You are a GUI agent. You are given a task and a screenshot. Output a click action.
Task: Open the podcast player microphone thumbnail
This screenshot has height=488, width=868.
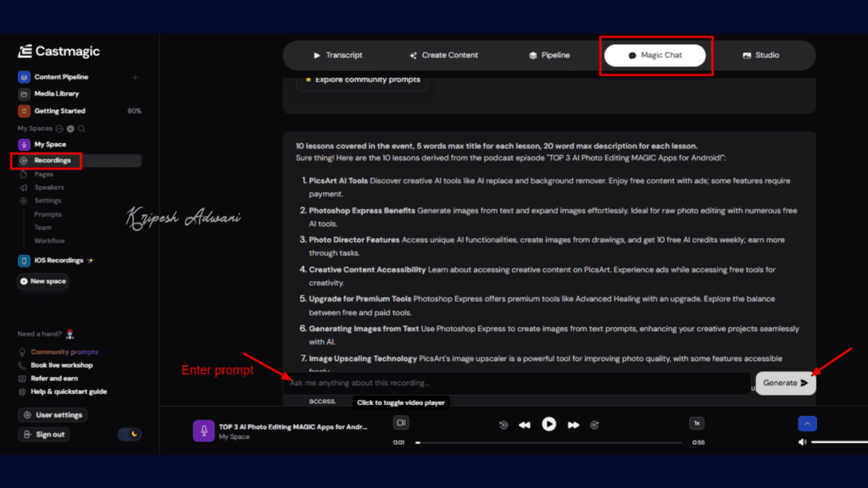(x=203, y=430)
